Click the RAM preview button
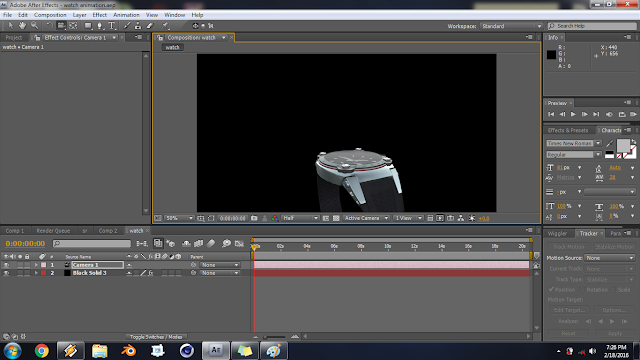 click(633, 114)
